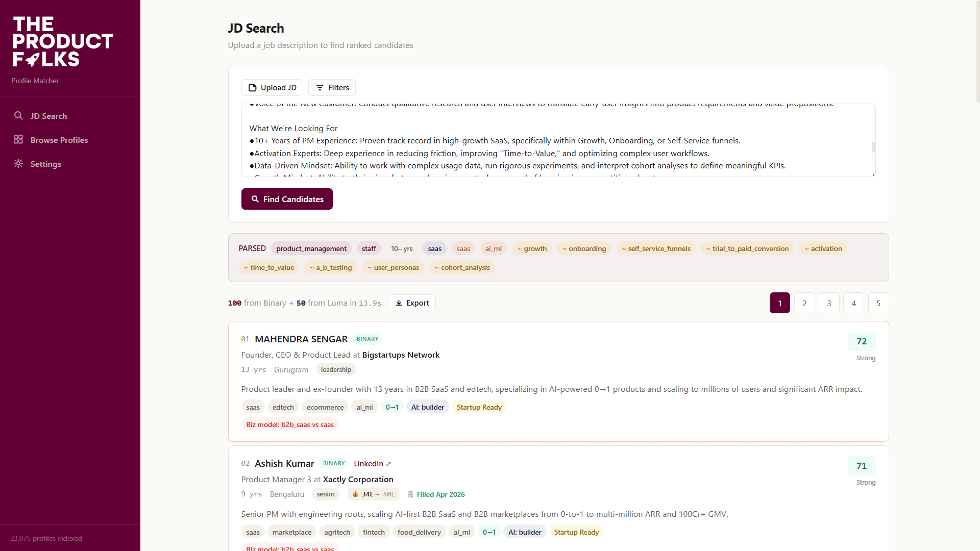Click the self_service_funnels parsed tag

click(x=656, y=248)
